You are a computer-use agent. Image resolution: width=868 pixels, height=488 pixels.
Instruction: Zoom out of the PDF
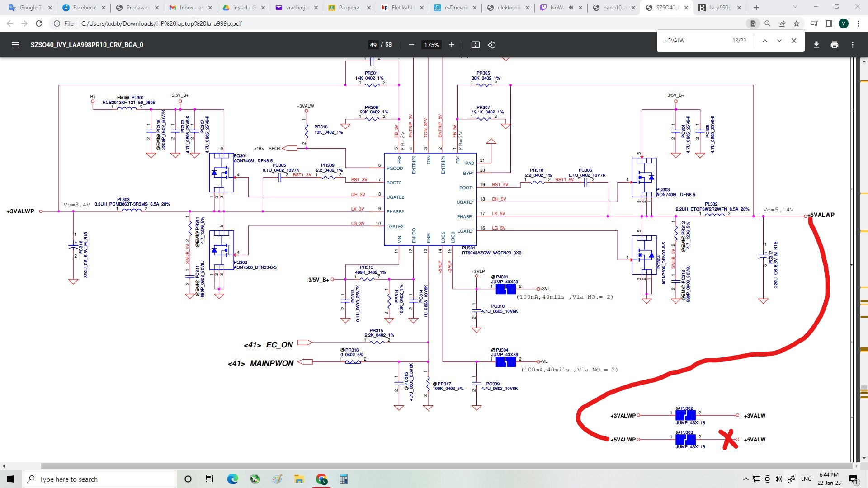[x=411, y=45]
